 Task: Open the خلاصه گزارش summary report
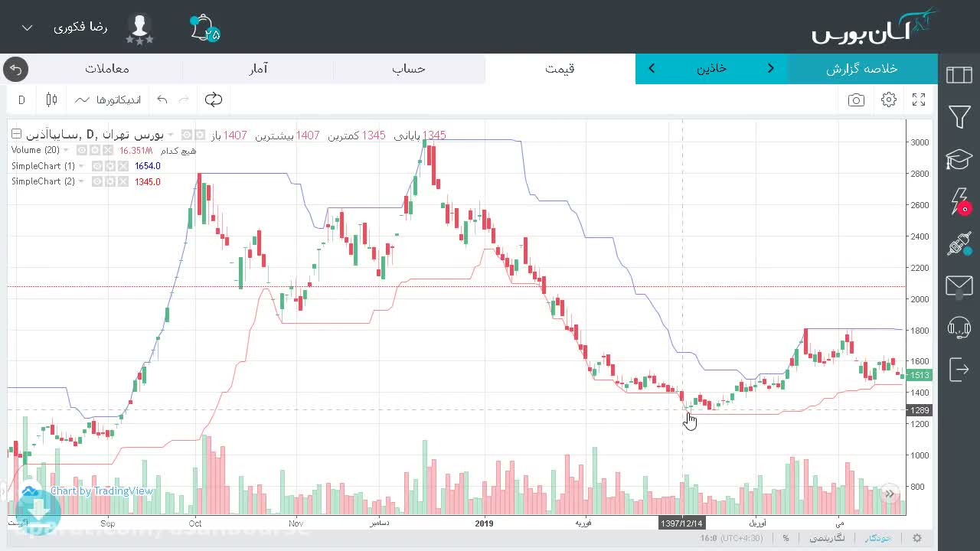pos(862,69)
